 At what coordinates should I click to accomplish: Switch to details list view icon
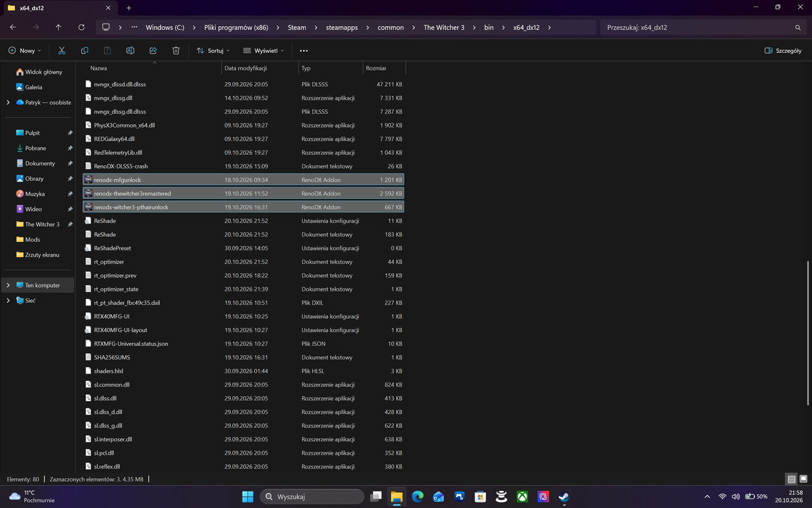coord(791,479)
